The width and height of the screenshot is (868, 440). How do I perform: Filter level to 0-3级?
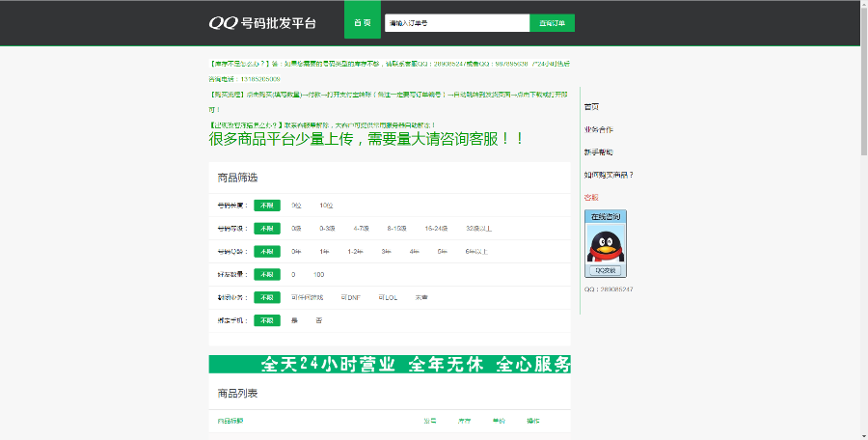(x=327, y=229)
